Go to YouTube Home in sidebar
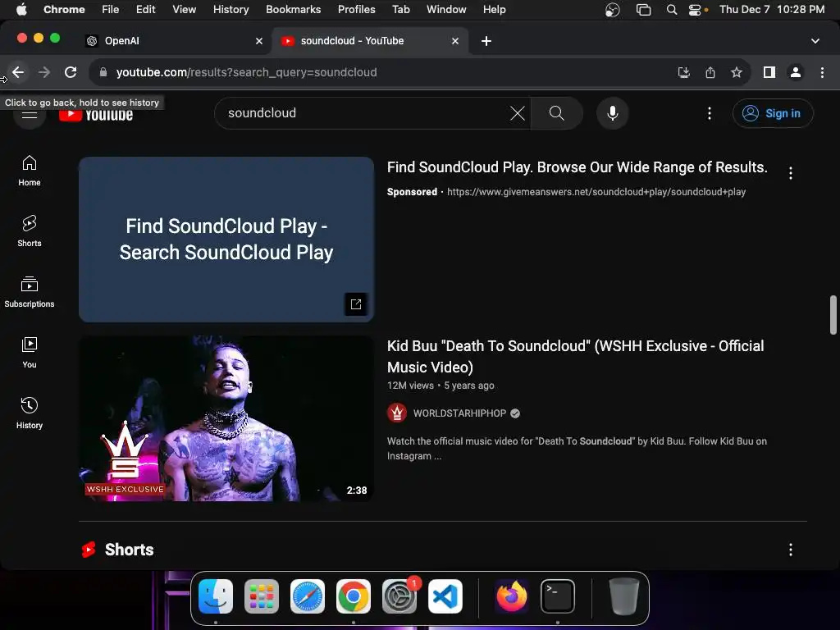The image size is (840, 630). tap(30, 171)
